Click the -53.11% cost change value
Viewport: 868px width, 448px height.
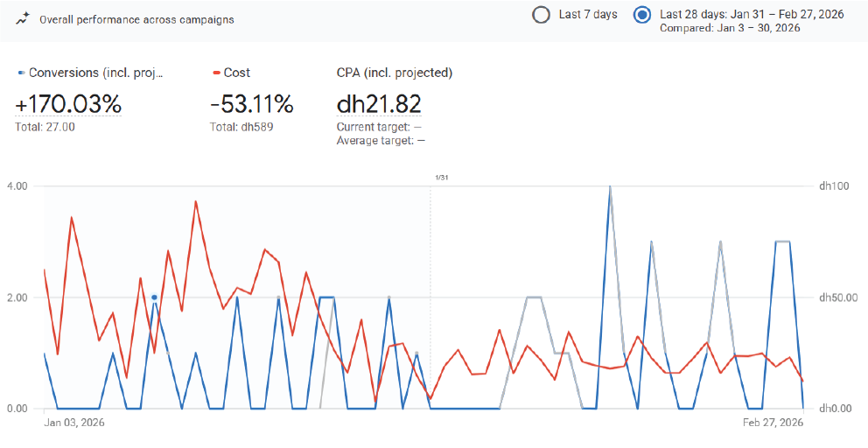click(x=252, y=104)
